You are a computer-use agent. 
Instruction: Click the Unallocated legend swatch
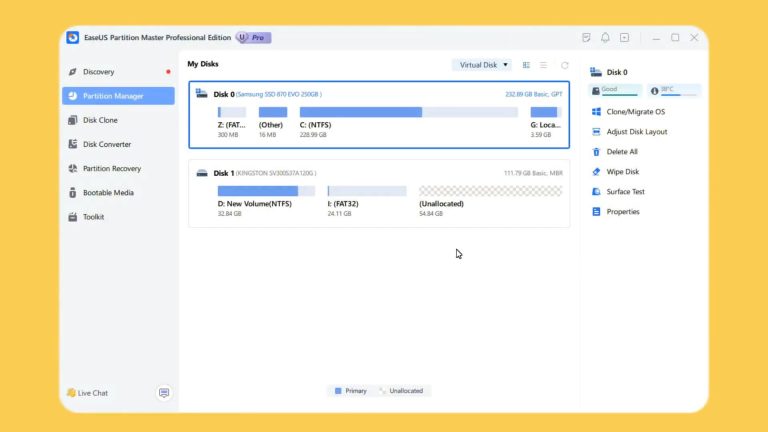(383, 391)
